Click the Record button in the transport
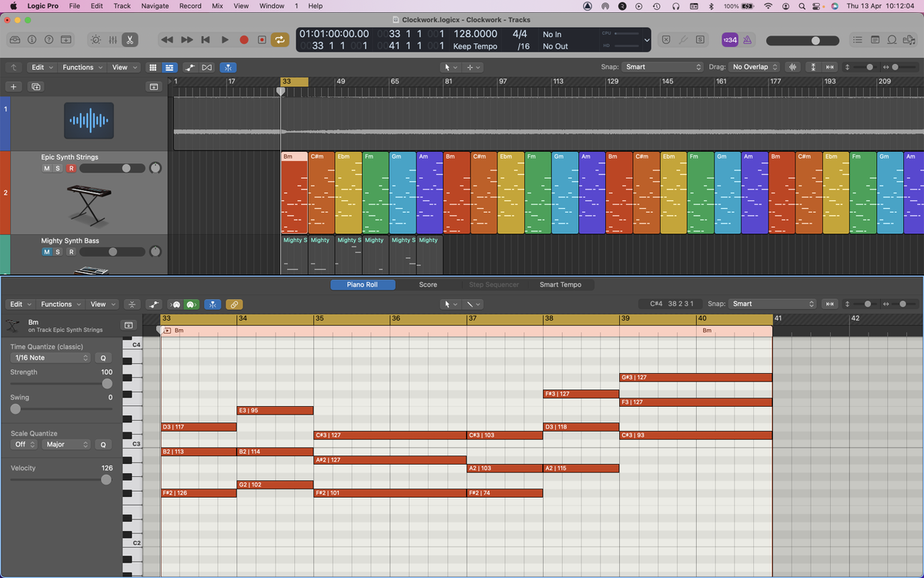The width and height of the screenshot is (924, 578). tap(243, 40)
